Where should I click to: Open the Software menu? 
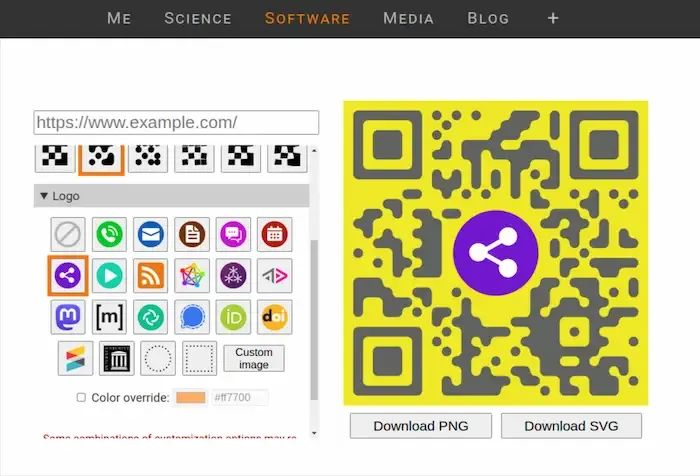[x=307, y=18]
